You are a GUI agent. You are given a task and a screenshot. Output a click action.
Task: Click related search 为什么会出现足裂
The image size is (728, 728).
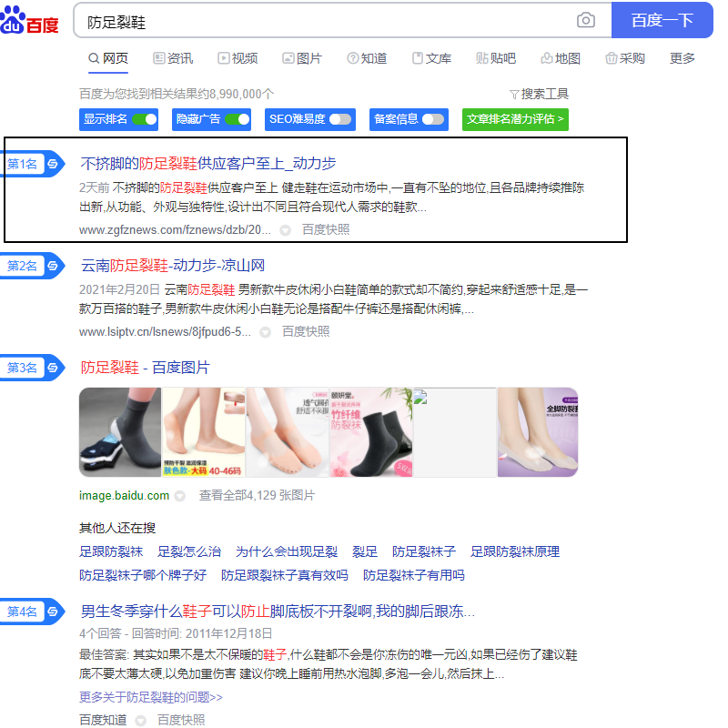[x=287, y=551]
